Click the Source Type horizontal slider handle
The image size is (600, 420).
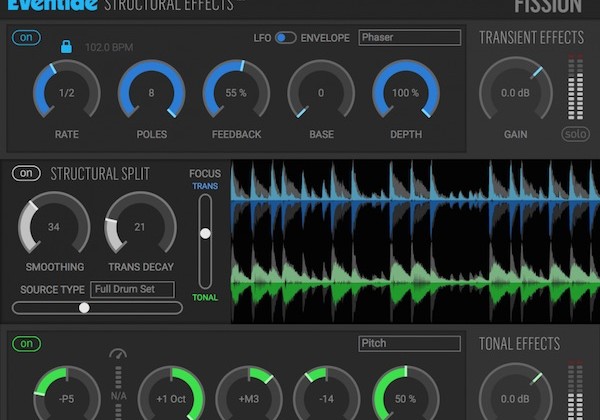pos(84,308)
